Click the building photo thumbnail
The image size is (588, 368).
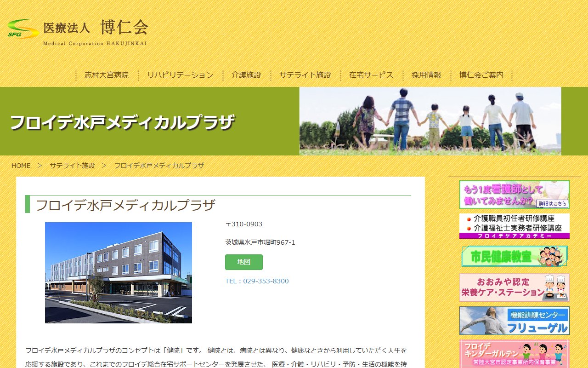point(119,273)
